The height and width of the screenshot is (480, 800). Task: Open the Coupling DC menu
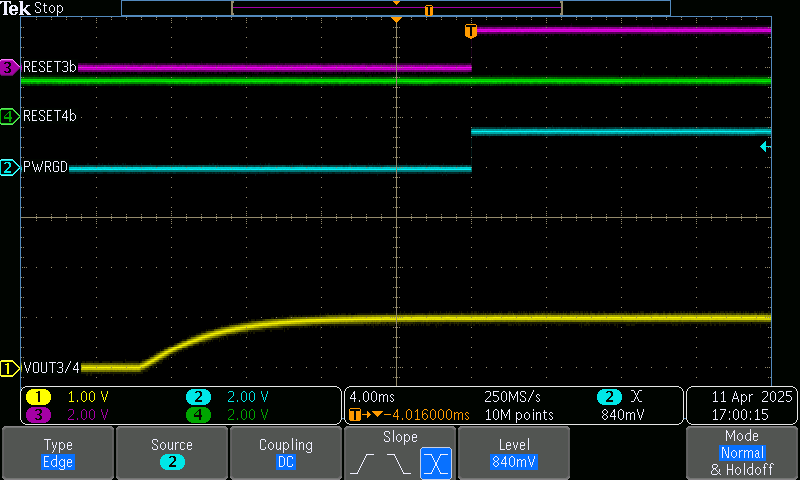(286, 453)
